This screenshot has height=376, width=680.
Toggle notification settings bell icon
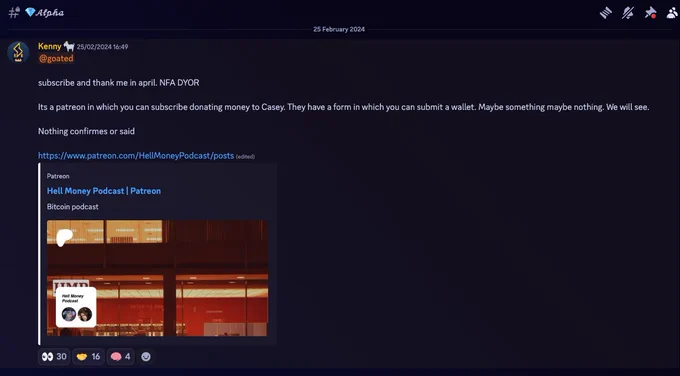[x=628, y=13]
